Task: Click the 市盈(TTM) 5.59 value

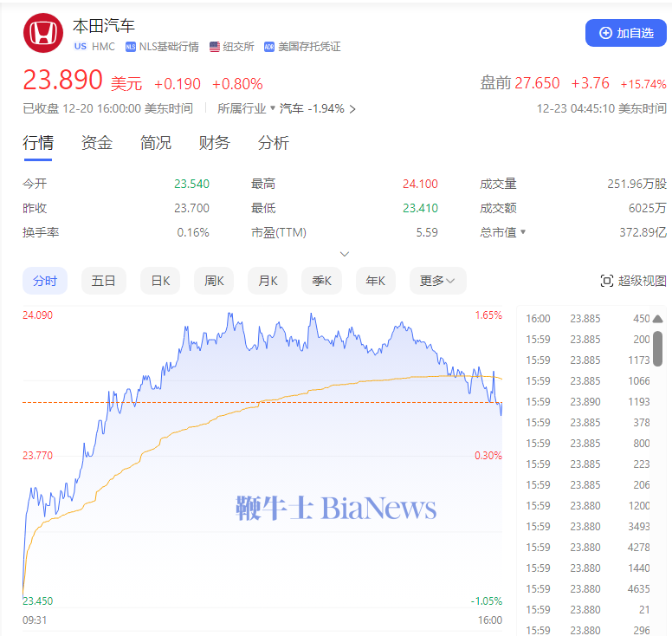Action: tap(427, 232)
